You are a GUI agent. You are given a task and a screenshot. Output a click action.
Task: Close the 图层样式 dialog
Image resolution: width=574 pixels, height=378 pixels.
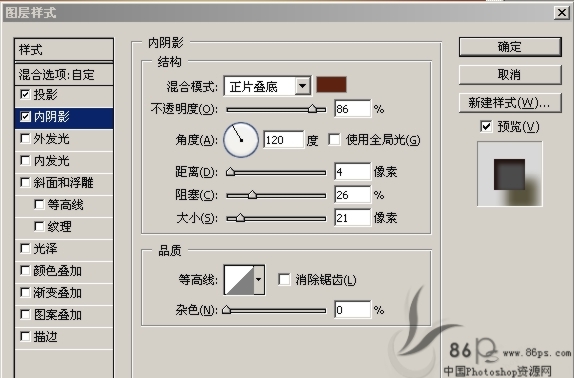click(562, 13)
